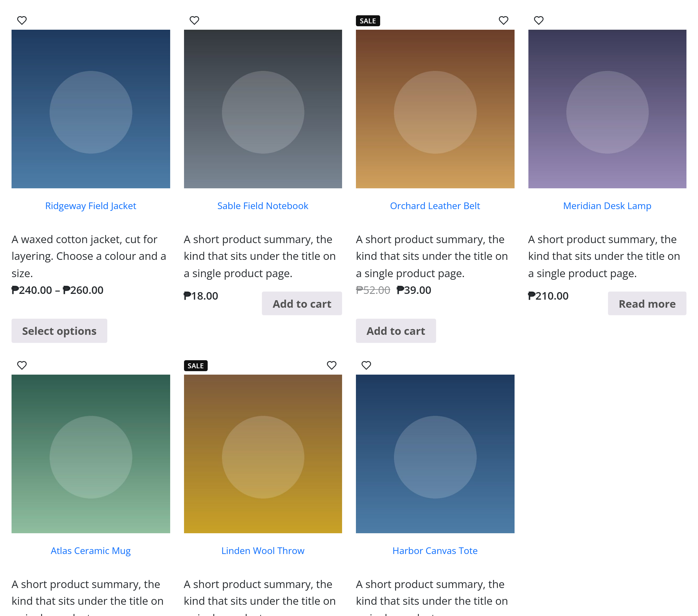Open the Meridian Desk Lamp thumbnail

pyautogui.click(x=607, y=109)
